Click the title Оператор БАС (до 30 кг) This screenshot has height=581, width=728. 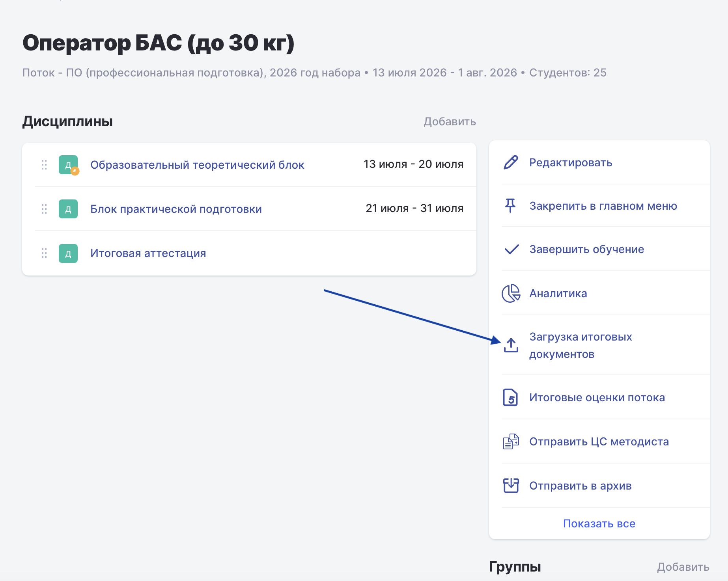(159, 43)
